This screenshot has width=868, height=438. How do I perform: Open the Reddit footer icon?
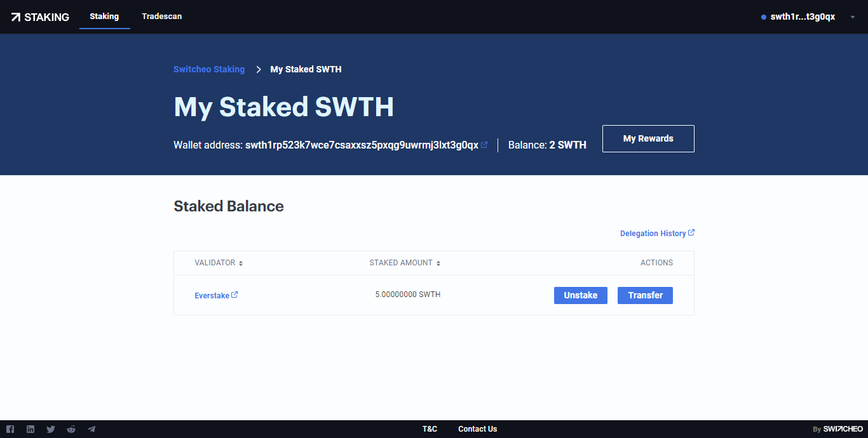(x=71, y=429)
